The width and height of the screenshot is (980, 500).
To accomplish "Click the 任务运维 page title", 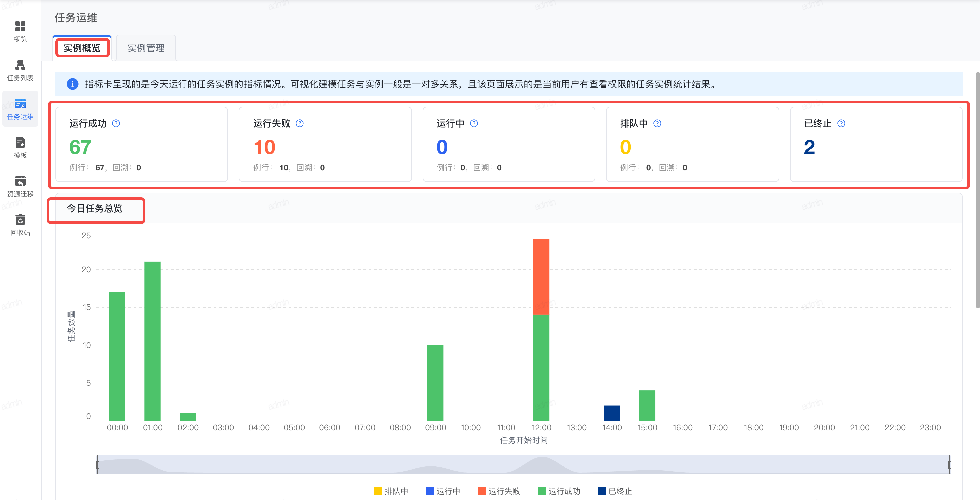I will (76, 18).
